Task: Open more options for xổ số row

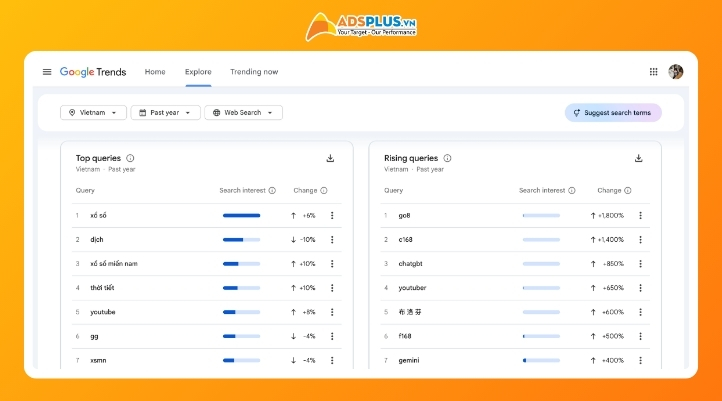Action: click(x=332, y=215)
